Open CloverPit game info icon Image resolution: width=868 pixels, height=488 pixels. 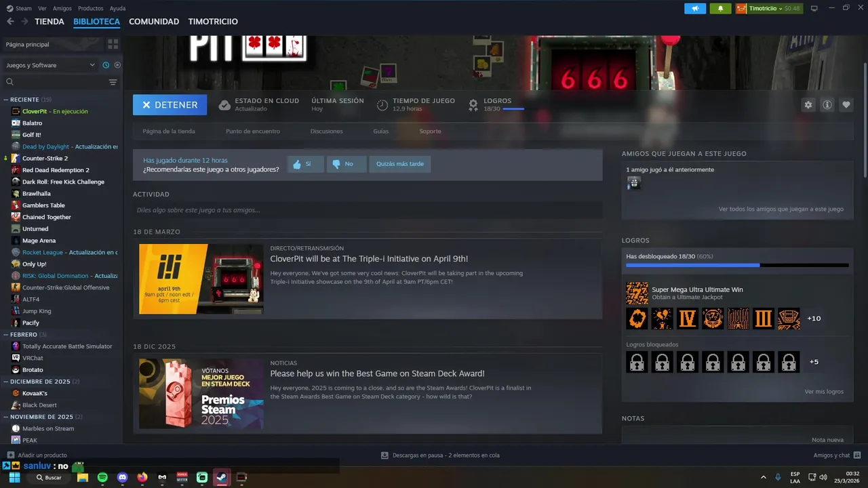[x=827, y=105]
